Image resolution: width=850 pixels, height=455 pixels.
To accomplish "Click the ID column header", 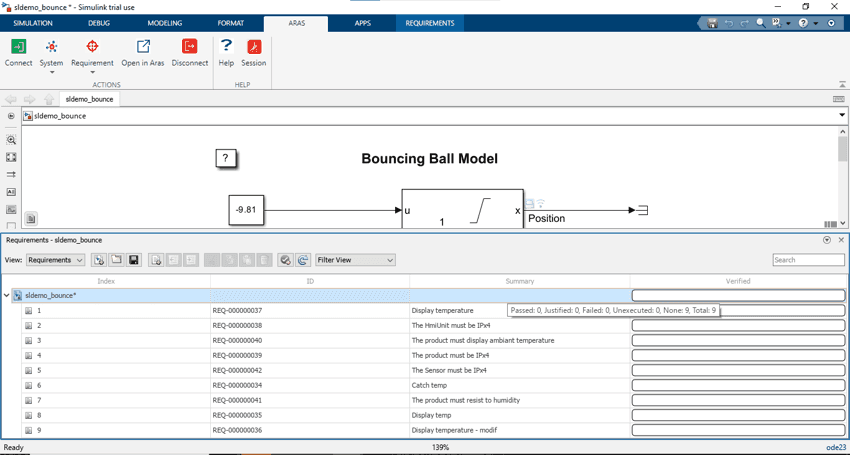I will click(310, 281).
